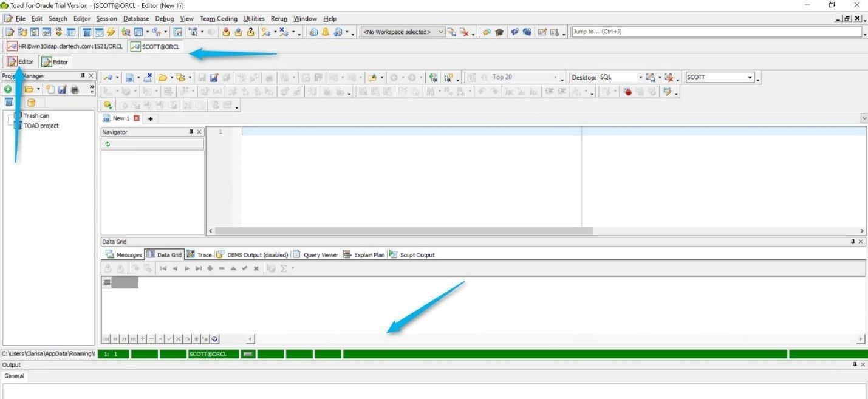Screen dimensions: 868x399
Task: Select the first red Editor window tab
Action: 21,62
